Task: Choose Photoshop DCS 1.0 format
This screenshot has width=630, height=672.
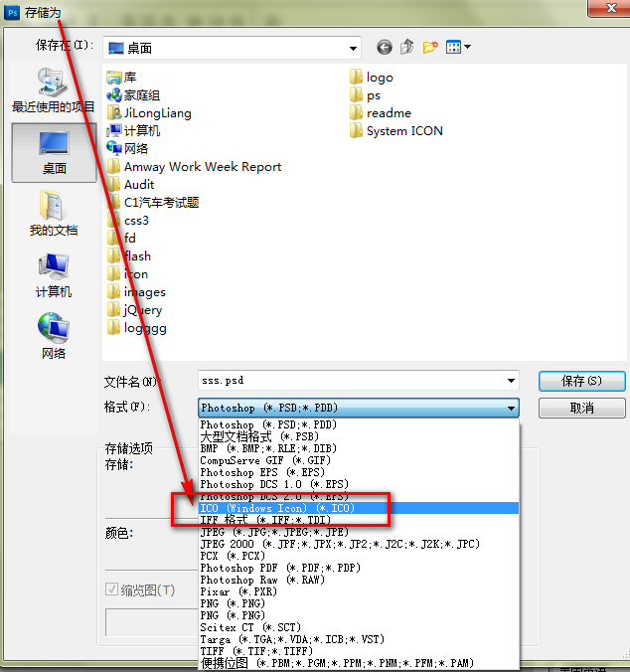Action: 359,485
